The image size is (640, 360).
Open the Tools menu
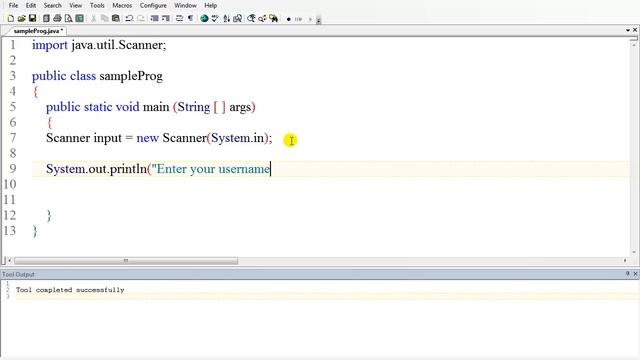pyautogui.click(x=97, y=5)
